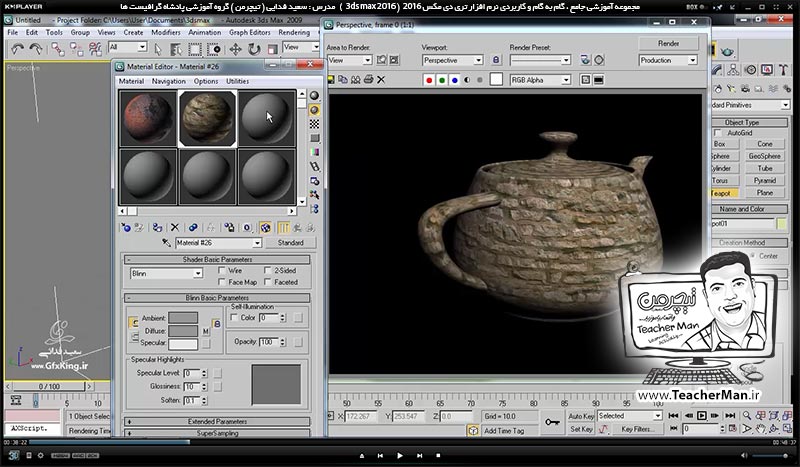Select the Move tool in main toolbar
Screen dimensions: 800x467
click(x=235, y=49)
